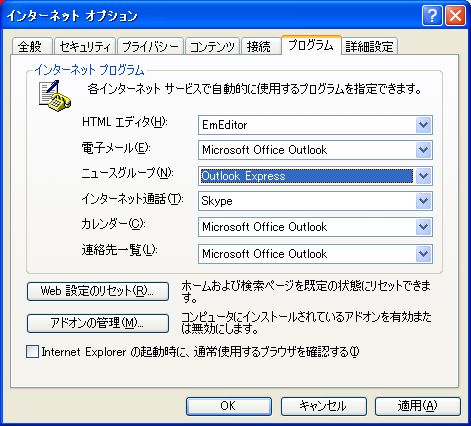
Task: Open the ニュースグループ dropdown arrow
Action: point(423,176)
